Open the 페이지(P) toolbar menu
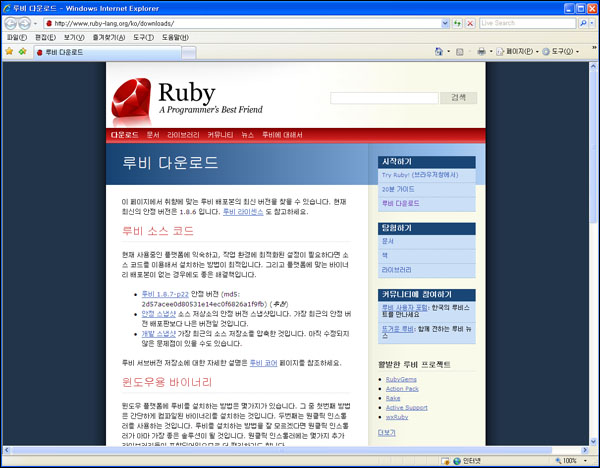The width and height of the screenshot is (600, 468). pos(517,52)
